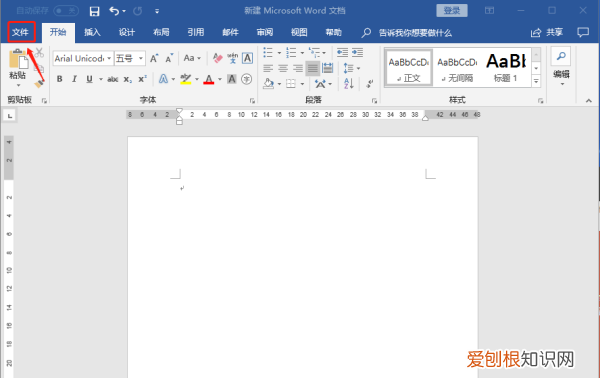
Task: Click the Sort A-Z icon
Action: tap(349, 83)
